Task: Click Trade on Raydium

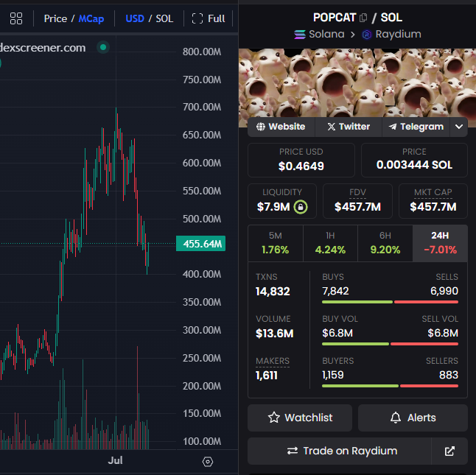Action: click(x=340, y=451)
